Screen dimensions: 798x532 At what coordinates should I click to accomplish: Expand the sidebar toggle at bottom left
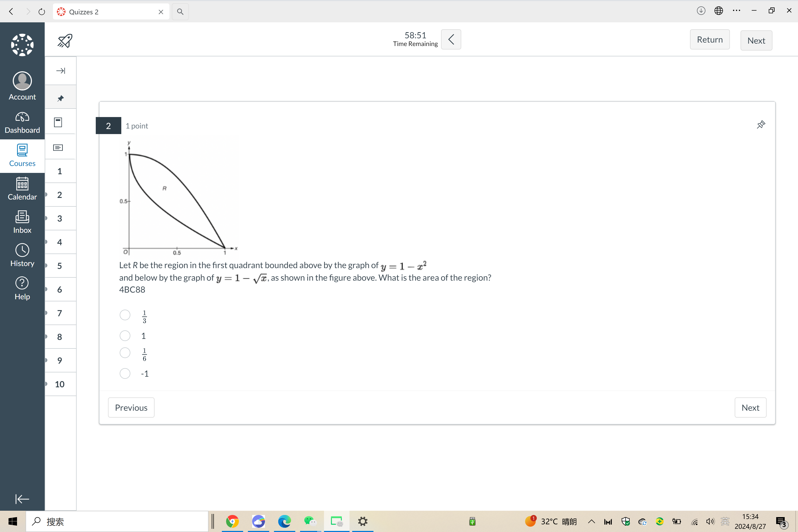(x=22, y=498)
